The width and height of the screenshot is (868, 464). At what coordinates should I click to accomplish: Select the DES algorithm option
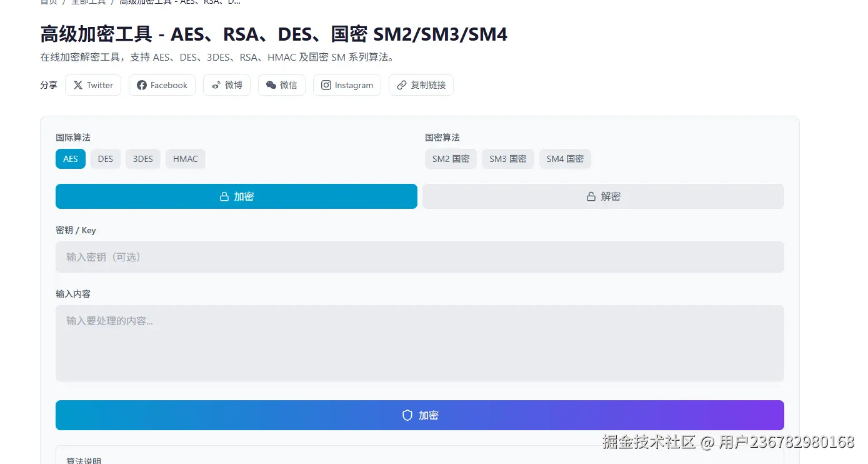[106, 159]
